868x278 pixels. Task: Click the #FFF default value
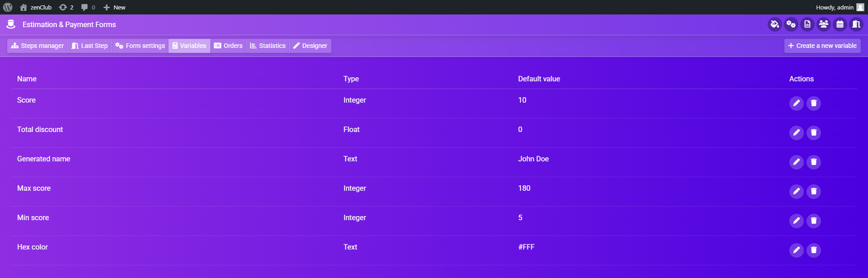[526, 247]
